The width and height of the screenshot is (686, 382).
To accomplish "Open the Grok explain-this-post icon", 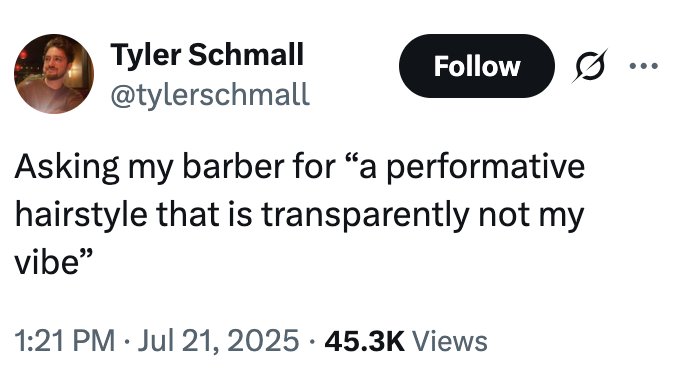I will pyautogui.click(x=590, y=66).
